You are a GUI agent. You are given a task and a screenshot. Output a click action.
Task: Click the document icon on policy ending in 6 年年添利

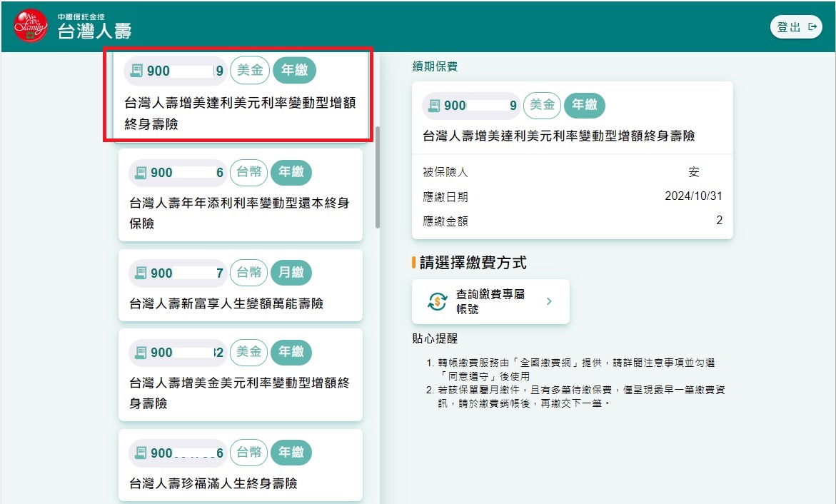click(141, 172)
